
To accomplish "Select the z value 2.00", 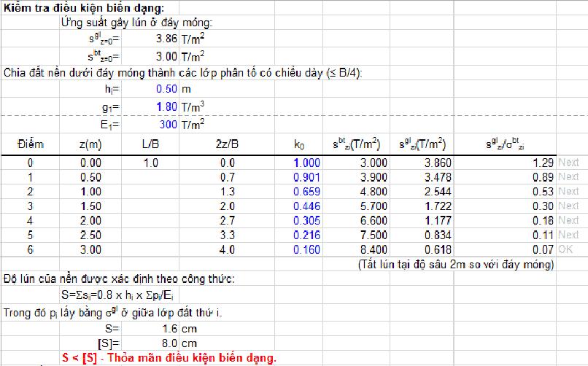I will pos(90,221).
